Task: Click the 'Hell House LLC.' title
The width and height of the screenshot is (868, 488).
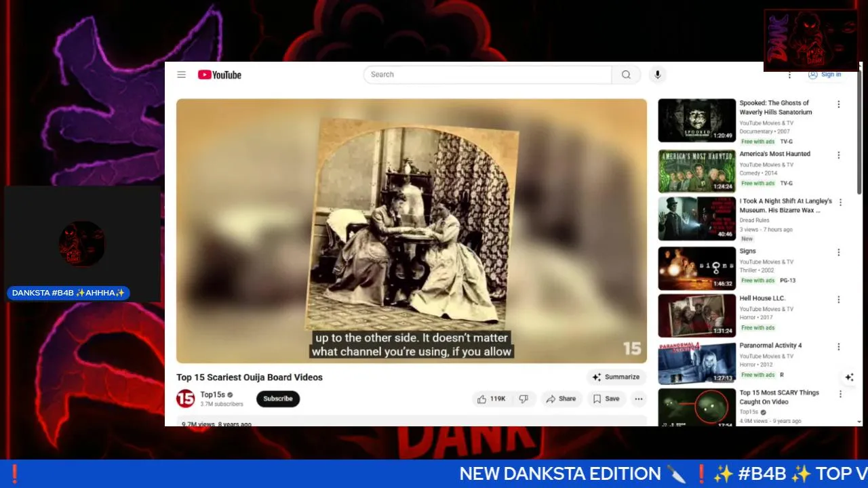Action: point(762,298)
